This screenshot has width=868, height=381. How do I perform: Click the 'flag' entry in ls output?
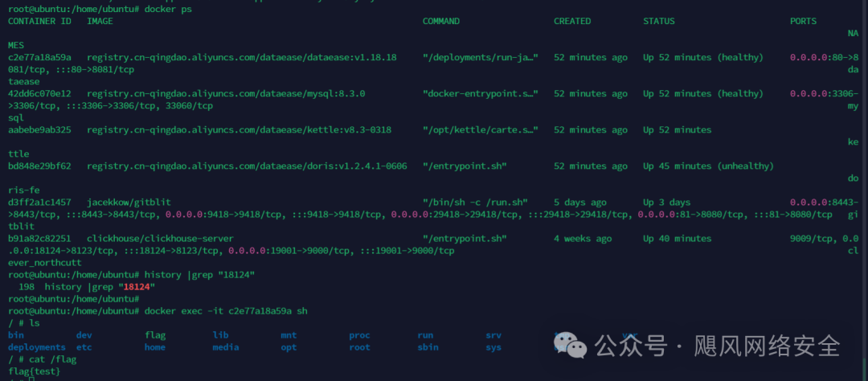click(155, 335)
